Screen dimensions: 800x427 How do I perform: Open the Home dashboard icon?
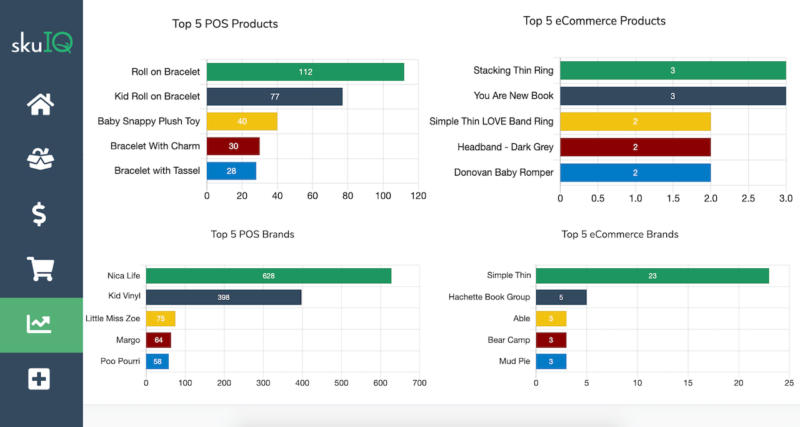(41, 105)
